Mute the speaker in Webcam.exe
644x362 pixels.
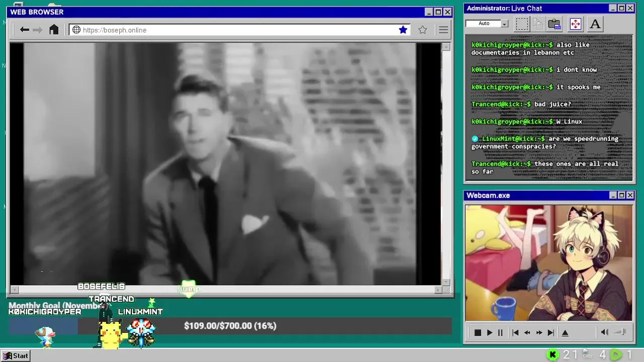tap(605, 332)
